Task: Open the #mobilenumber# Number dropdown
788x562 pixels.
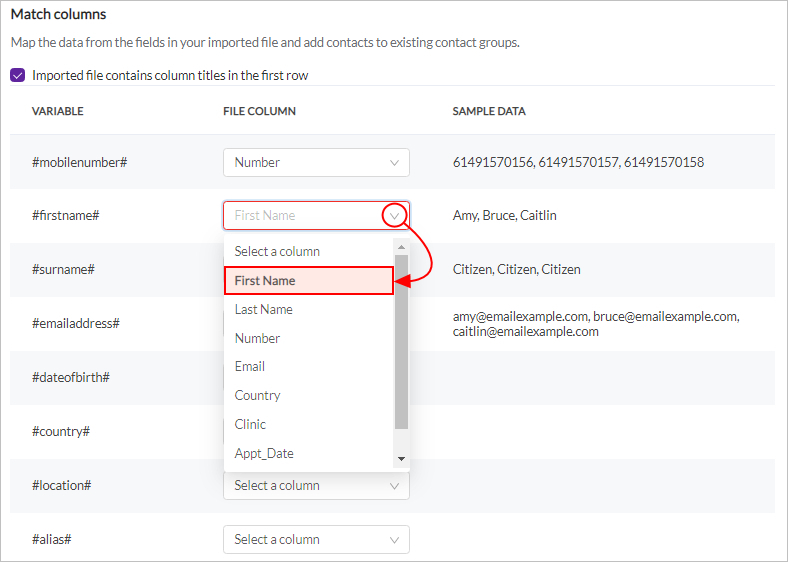Action: tap(316, 162)
